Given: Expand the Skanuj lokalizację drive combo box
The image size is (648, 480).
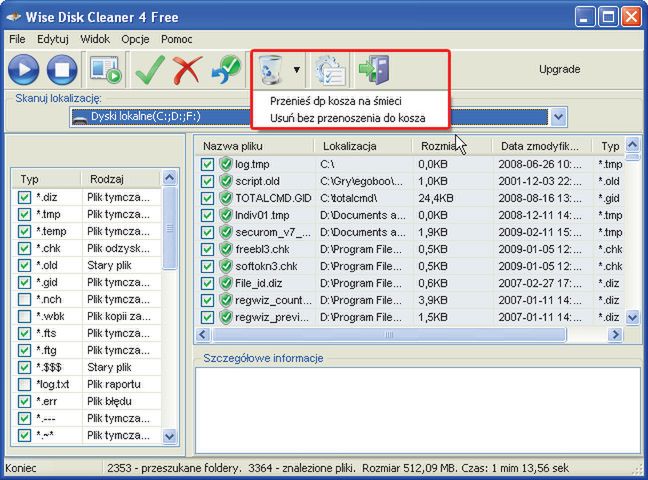Looking at the screenshot, I should [x=558, y=117].
